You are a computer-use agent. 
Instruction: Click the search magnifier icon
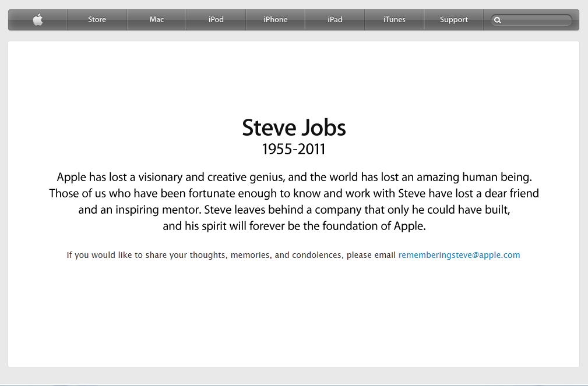(498, 20)
